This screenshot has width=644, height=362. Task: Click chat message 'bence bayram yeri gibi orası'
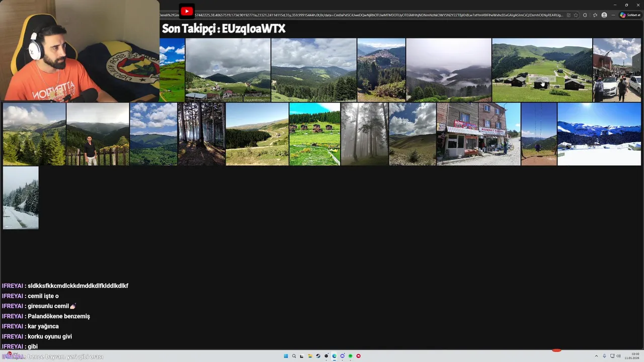click(65, 356)
